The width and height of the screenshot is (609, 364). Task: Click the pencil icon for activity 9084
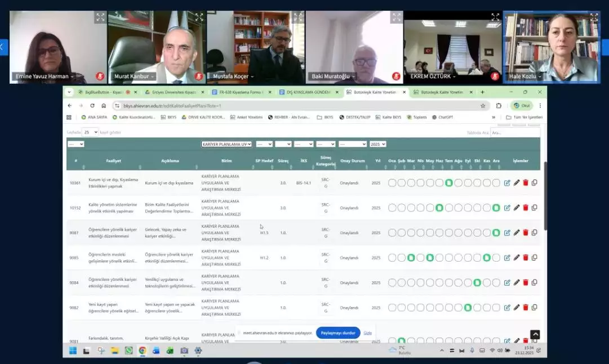pyautogui.click(x=517, y=282)
